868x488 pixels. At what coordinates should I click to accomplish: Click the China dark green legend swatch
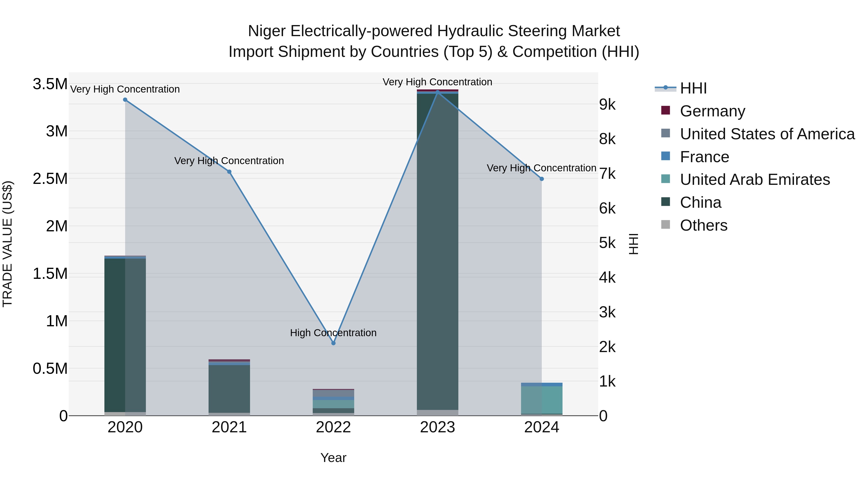click(665, 201)
